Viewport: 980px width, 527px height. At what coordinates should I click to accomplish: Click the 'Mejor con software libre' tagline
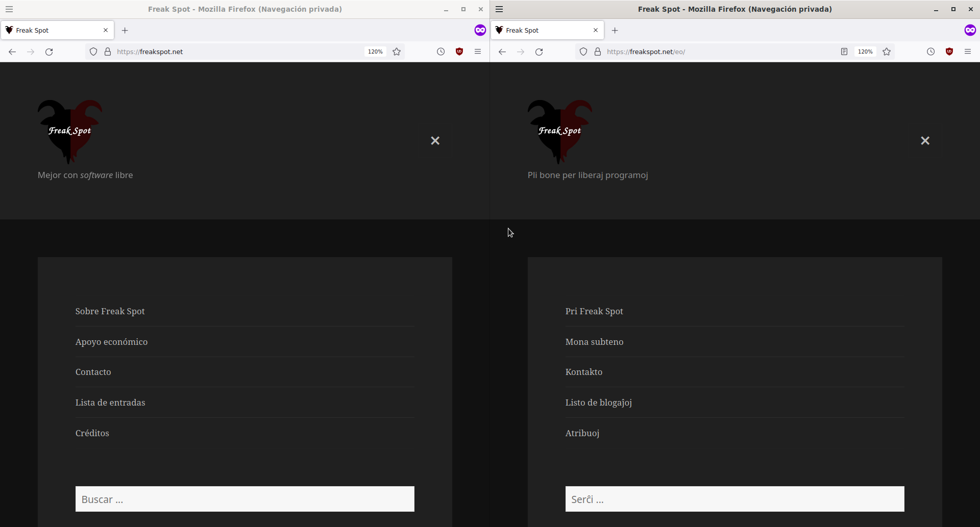[x=85, y=175]
